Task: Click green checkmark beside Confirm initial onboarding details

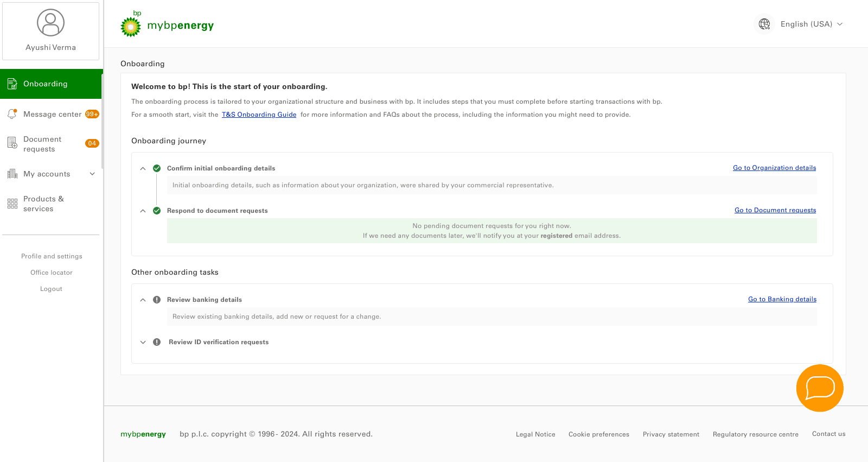Action: tap(157, 168)
